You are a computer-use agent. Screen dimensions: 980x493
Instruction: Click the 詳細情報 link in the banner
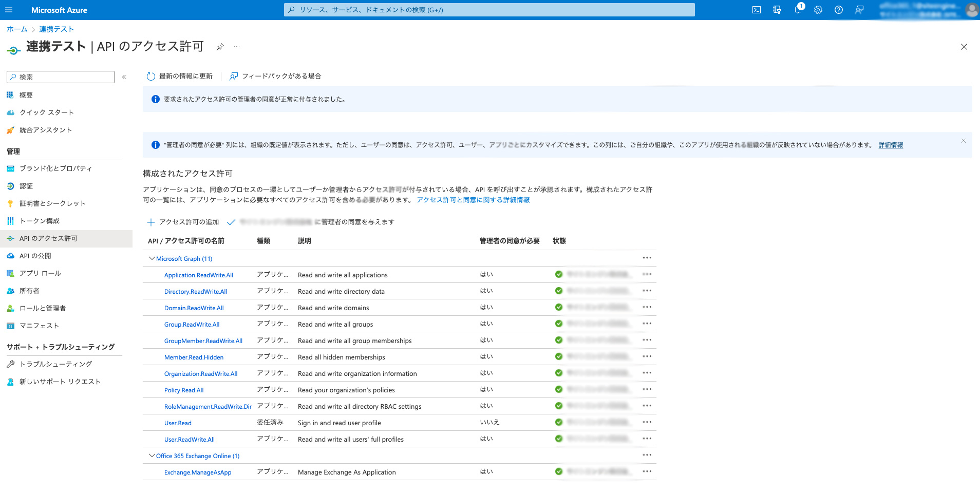[x=891, y=145]
